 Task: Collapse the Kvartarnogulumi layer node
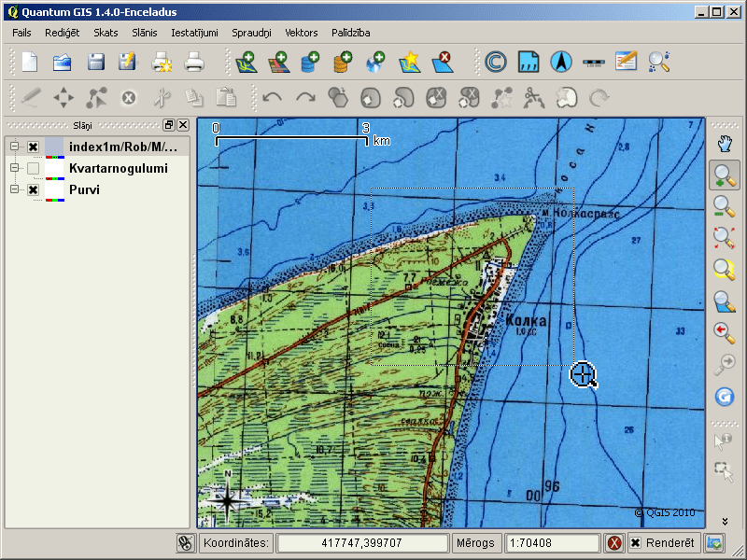point(14,168)
